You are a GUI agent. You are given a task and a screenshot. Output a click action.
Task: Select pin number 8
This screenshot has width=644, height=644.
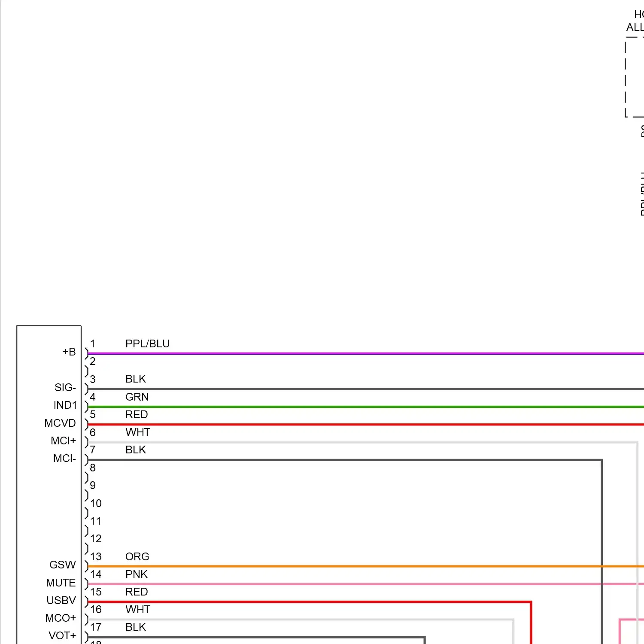(93, 468)
